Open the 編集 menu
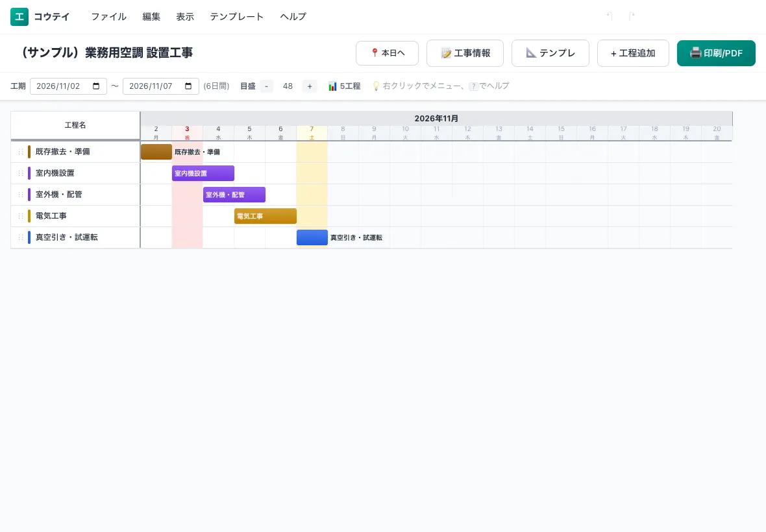Screen dimensions: 766x532 (151, 17)
